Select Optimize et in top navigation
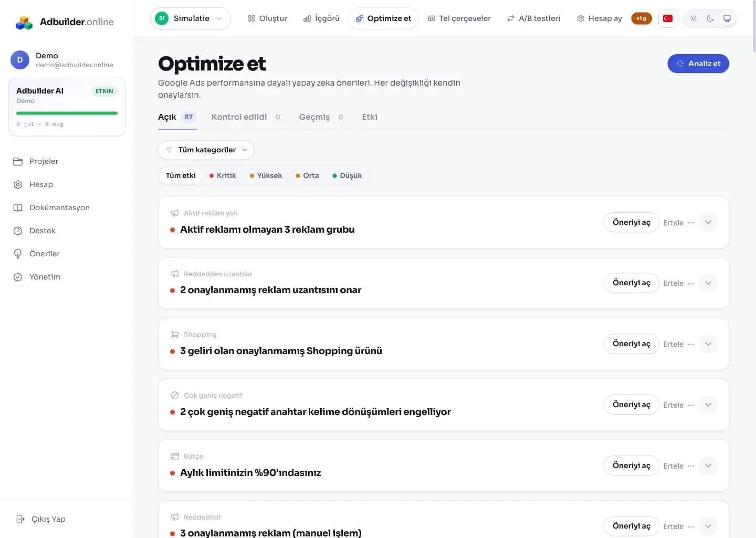Screen dimensions: 756x538 click(383, 18)
